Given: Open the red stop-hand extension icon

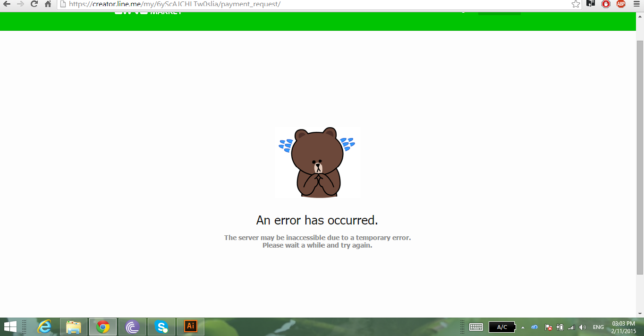Looking at the screenshot, I should (x=606, y=4).
